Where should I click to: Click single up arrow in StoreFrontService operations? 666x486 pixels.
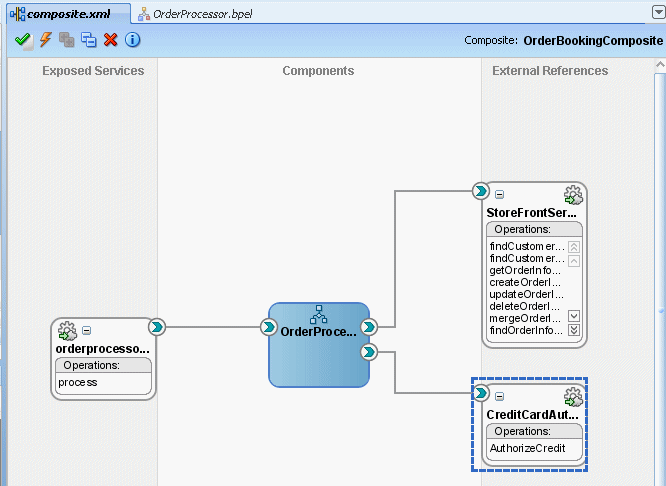tap(574, 261)
